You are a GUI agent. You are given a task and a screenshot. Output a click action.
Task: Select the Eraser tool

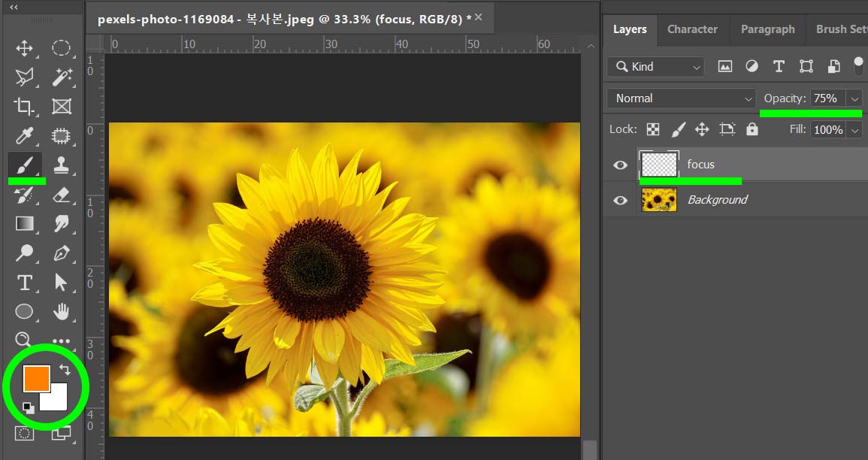61,194
